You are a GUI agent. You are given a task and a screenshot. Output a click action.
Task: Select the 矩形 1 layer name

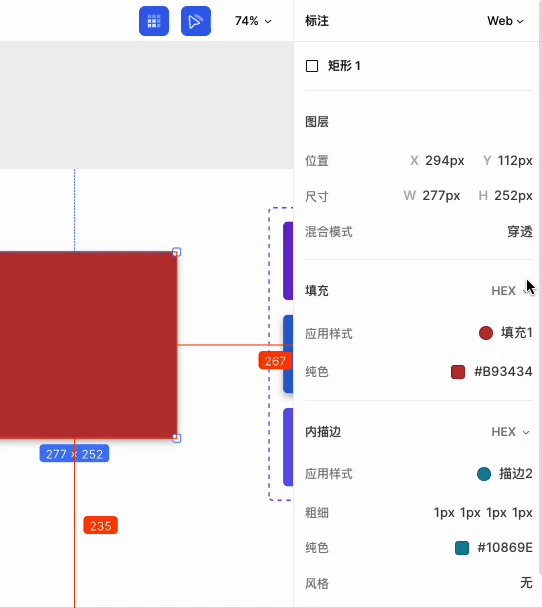coord(344,66)
